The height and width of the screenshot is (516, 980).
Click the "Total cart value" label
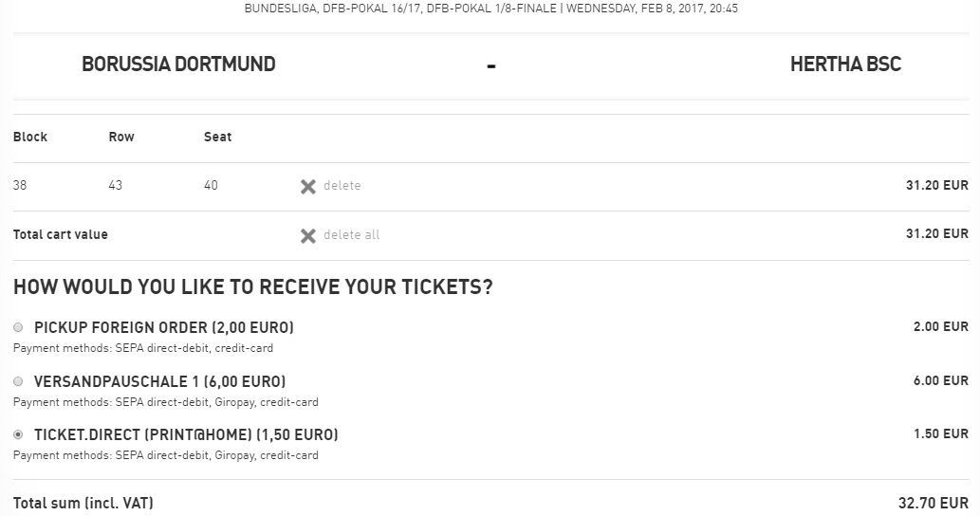pyautogui.click(x=61, y=234)
